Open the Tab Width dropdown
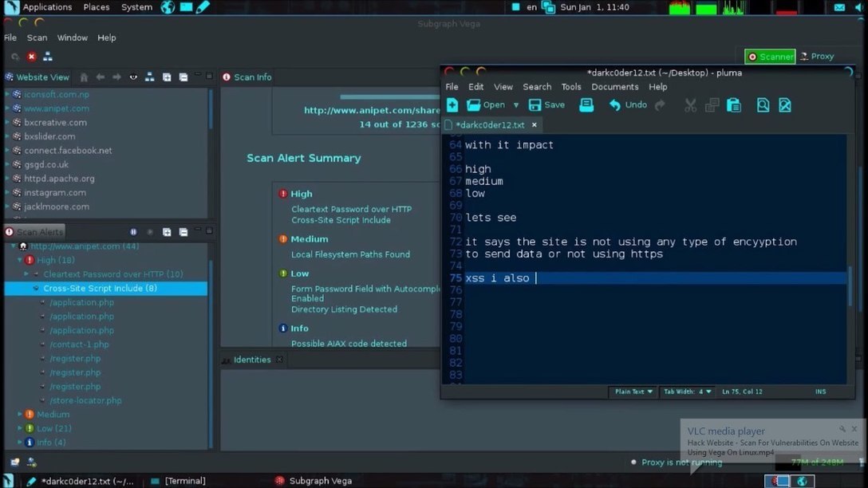 click(x=687, y=392)
